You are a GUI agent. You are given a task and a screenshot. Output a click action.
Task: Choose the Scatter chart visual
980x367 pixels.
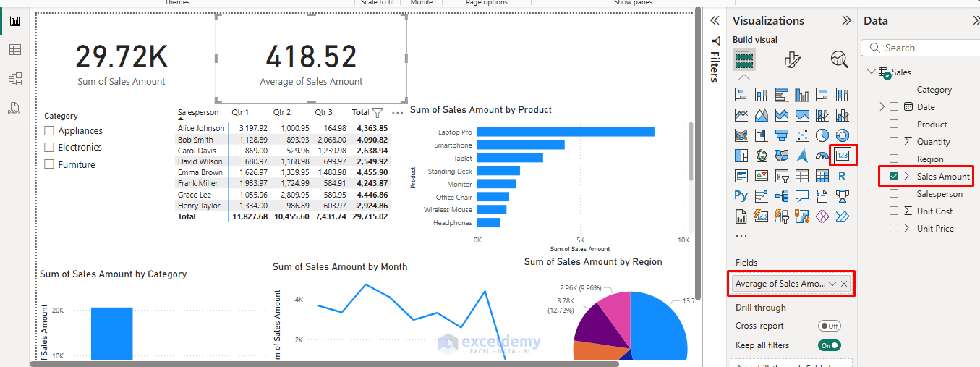(x=801, y=135)
